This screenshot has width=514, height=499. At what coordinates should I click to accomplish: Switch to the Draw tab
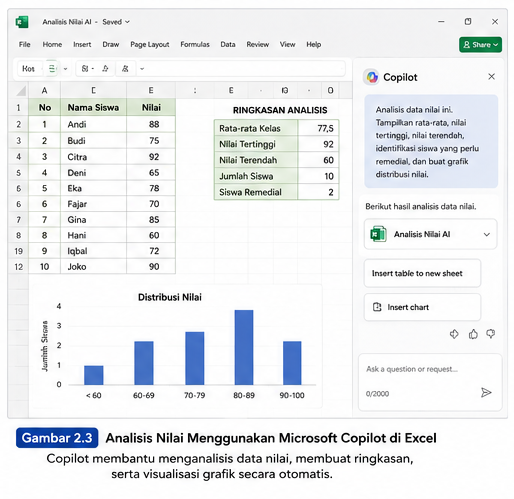111,44
